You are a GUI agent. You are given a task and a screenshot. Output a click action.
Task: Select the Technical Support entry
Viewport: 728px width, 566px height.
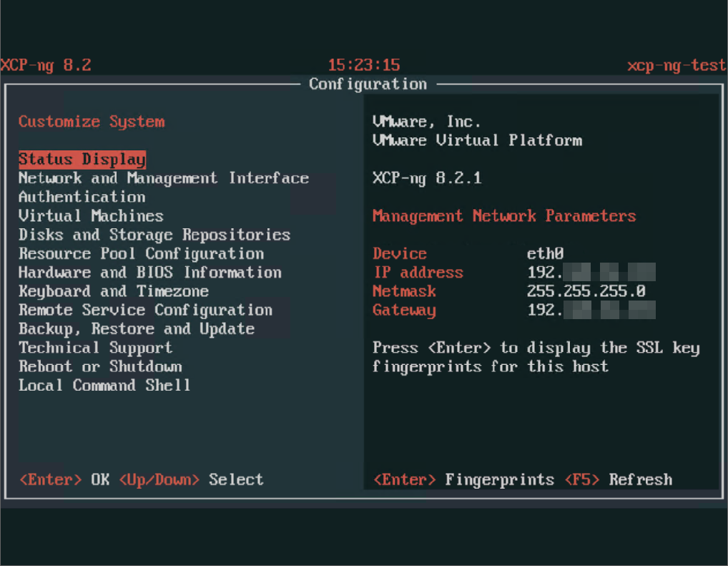95,348
